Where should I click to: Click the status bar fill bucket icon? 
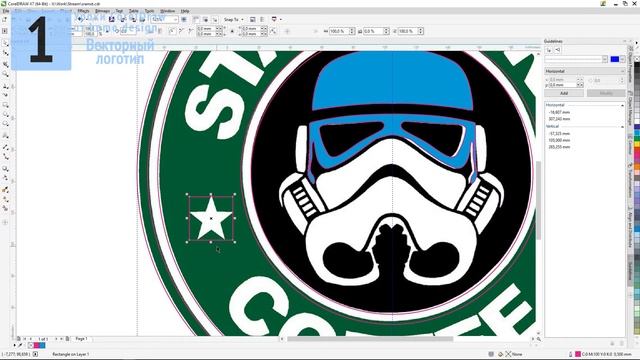[x=500, y=354]
